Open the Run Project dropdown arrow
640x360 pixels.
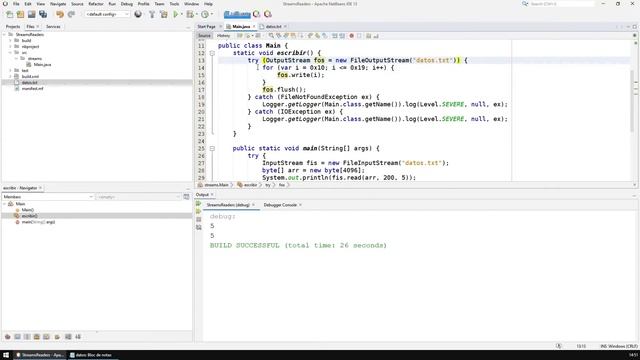tap(182, 14)
